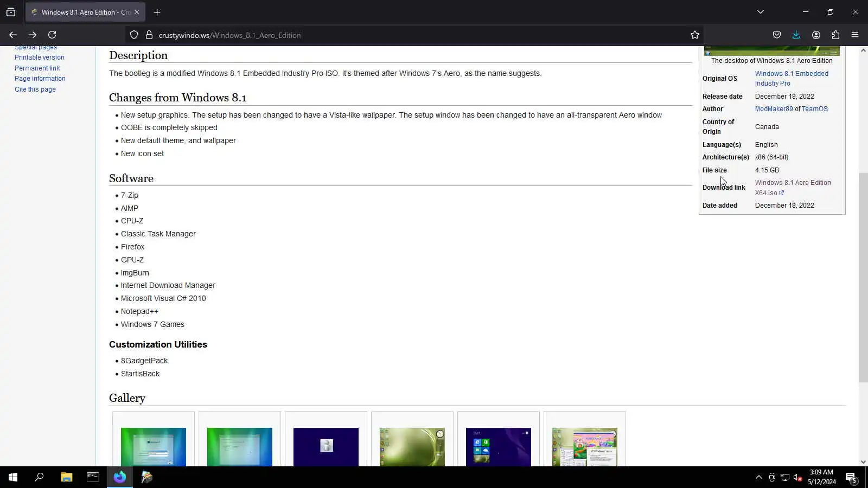The width and height of the screenshot is (868, 488).
Task: Open the tracking protection shield icon
Action: 134,35
